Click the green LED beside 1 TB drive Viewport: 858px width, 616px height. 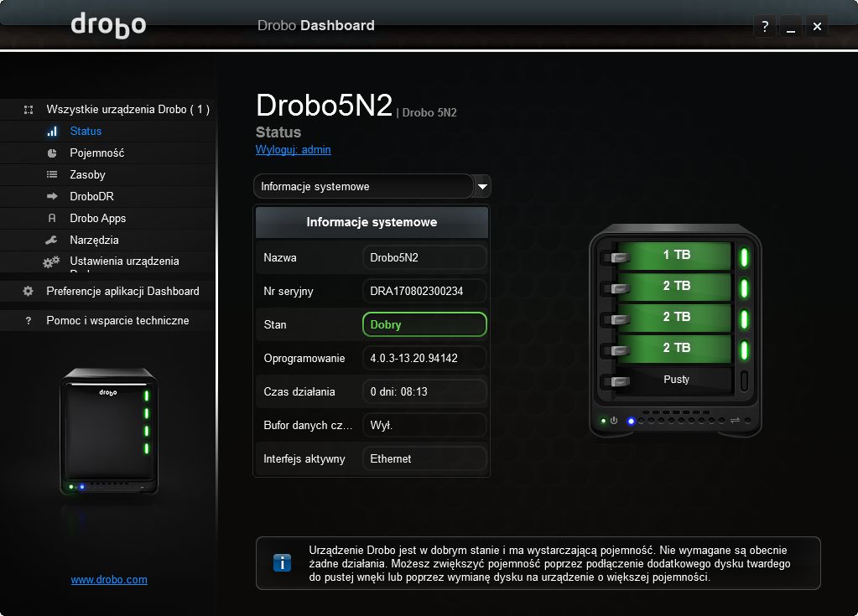click(x=744, y=257)
